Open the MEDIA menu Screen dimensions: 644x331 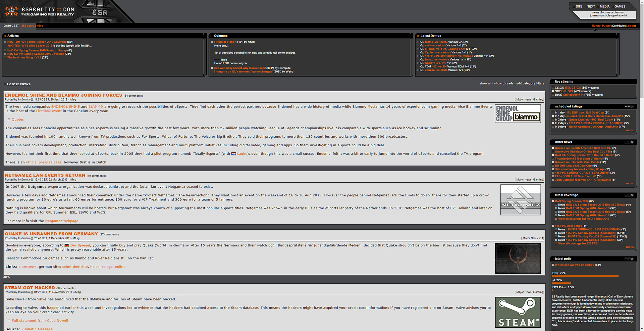[604, 6]
